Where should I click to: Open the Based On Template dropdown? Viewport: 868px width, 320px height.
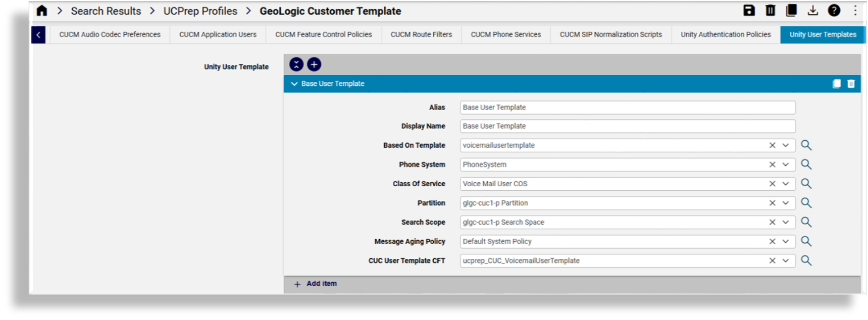point(786,145)
